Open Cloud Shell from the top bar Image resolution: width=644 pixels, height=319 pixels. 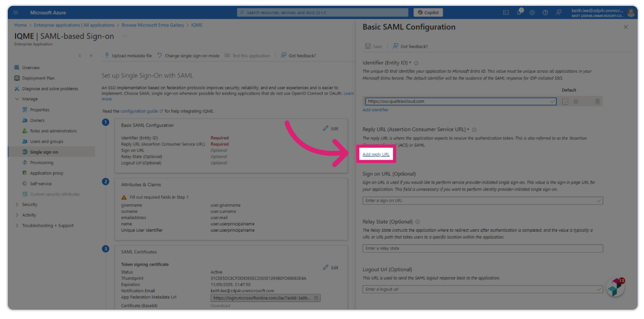[x=506, y=13]
